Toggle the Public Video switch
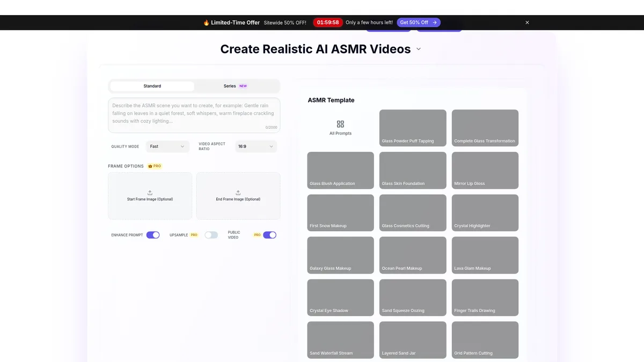This screenshot has height=362, width=644. [269, 235]
